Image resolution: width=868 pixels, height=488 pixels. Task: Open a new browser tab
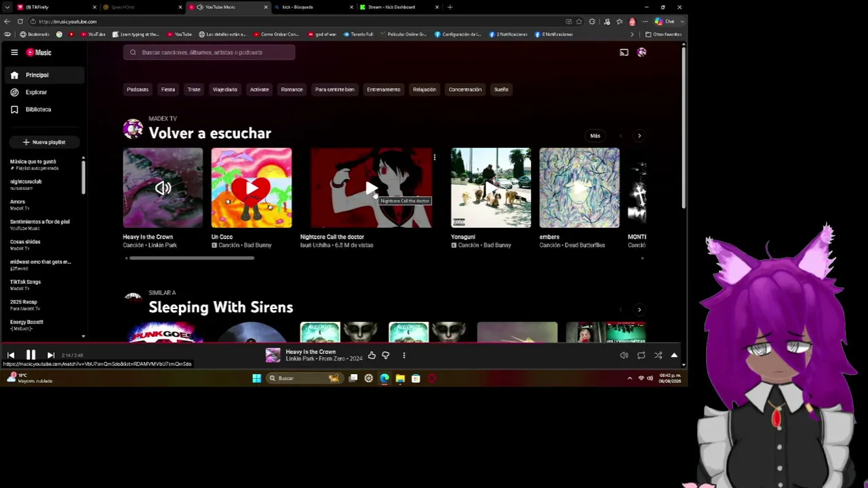(450, 7)
